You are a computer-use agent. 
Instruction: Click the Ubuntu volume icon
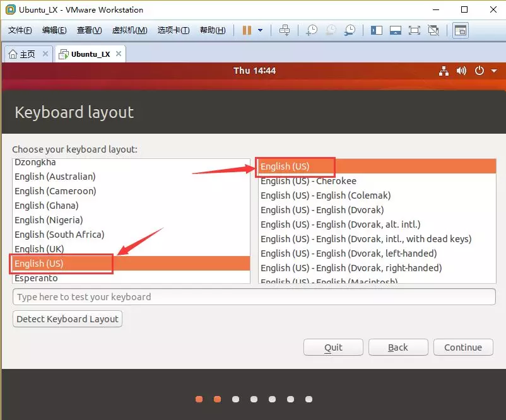461,71
